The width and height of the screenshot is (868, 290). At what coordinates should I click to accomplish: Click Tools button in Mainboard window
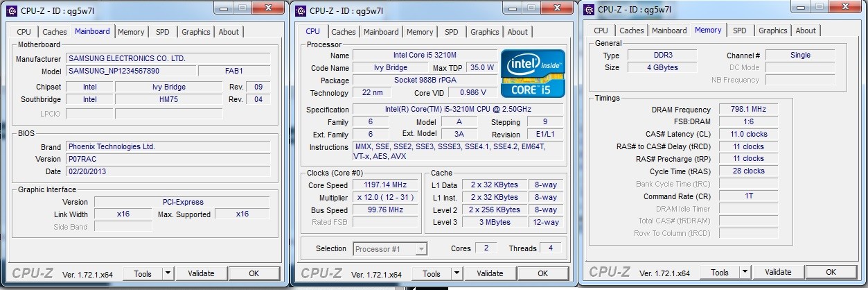143,273
